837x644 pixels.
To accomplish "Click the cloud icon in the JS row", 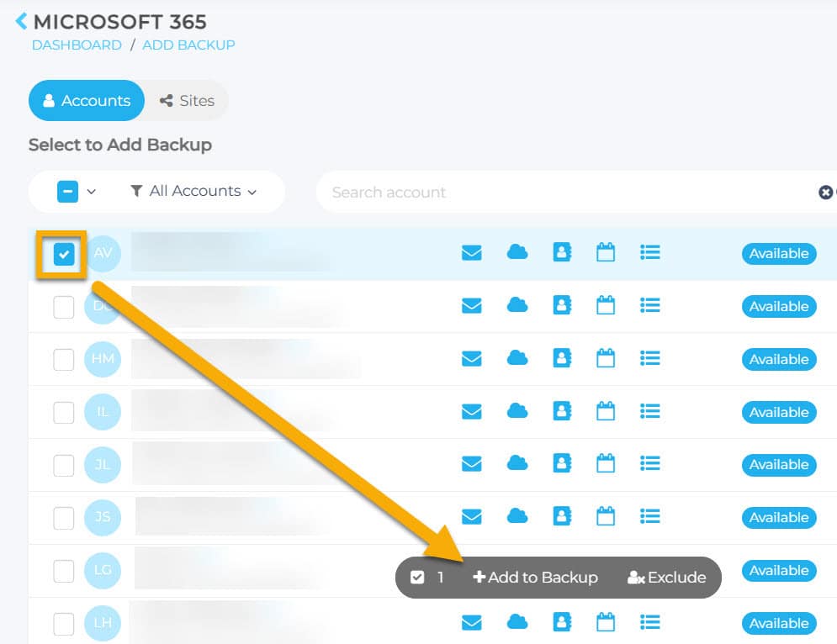I will 517,516.
